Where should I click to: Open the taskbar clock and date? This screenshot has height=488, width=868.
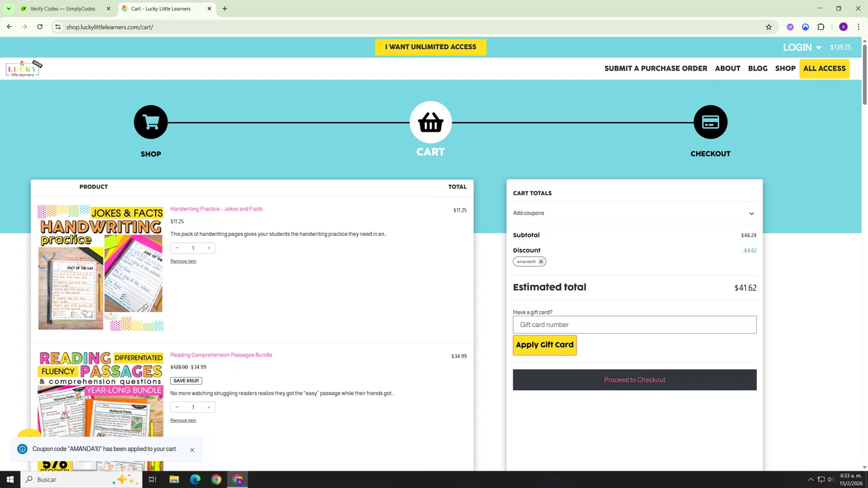(851, 479)
